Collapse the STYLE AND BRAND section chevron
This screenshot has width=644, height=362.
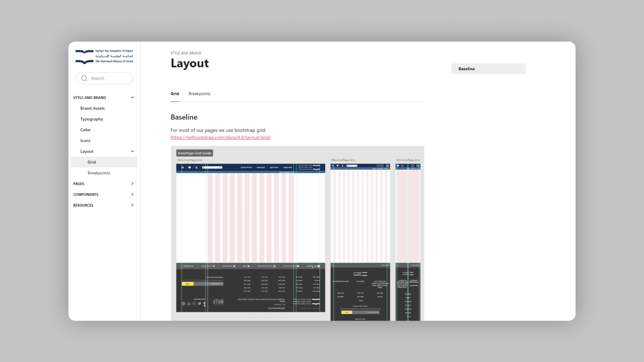[132, 97]
